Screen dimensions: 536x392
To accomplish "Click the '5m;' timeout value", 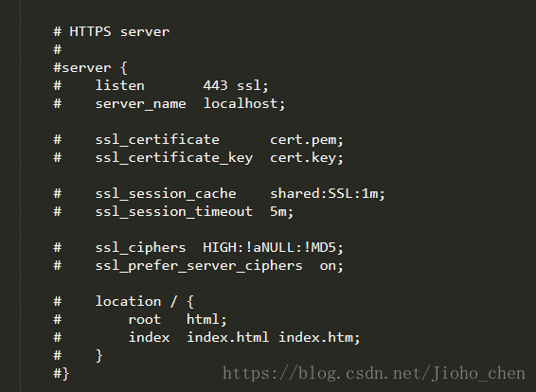I will (x=281, y=212).
